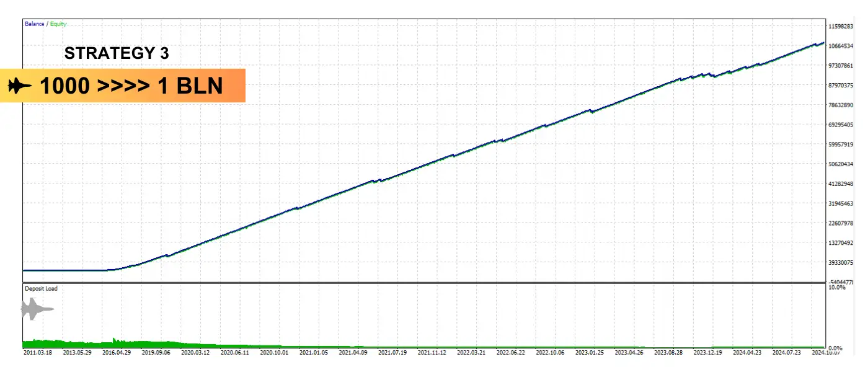Click the black jet icon in the orange banner
Viewport: 868px width, 372px height.
(20, 86)
